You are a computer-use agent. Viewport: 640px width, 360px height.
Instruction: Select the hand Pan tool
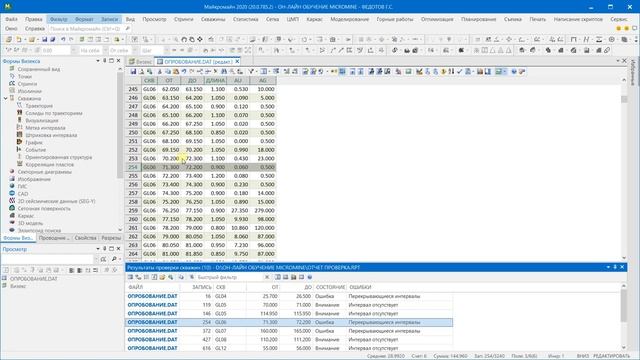[184, 40]
